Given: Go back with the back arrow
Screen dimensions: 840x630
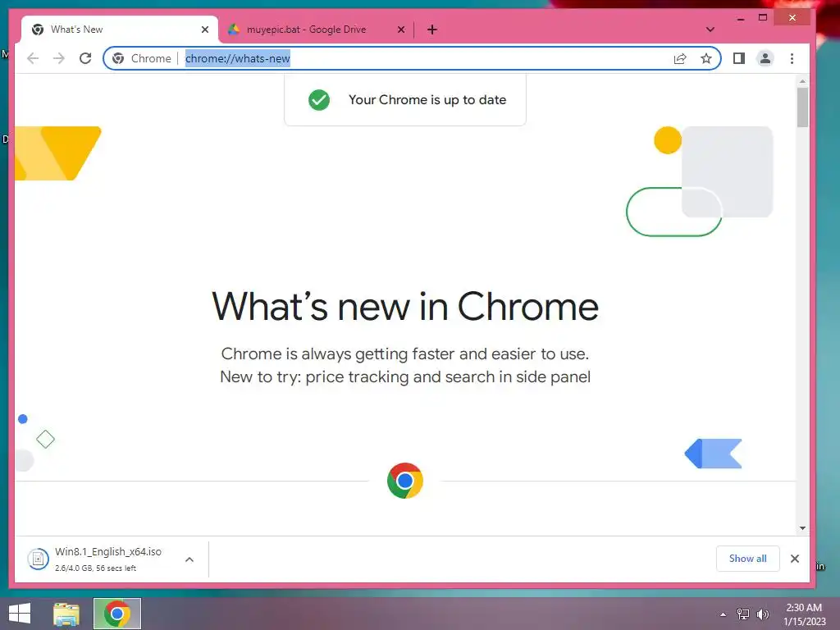Looking at the screenshot, I should coord(33,58).
